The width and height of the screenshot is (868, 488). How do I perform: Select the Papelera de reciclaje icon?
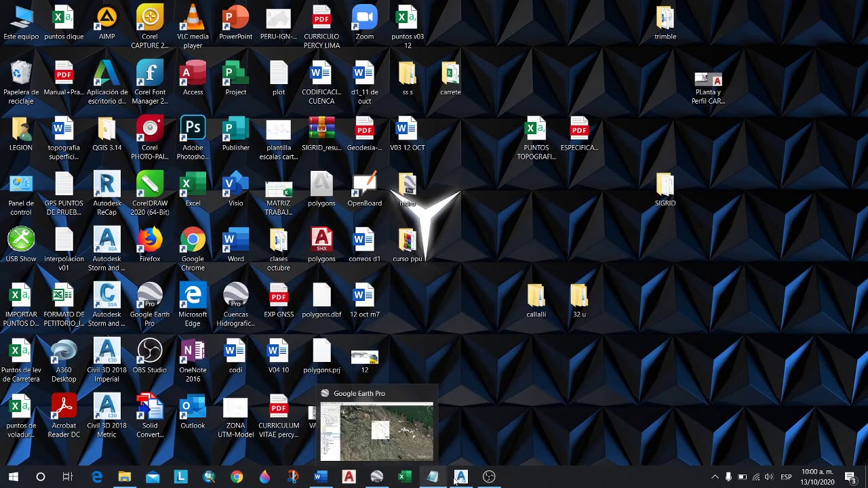(21, 83)
